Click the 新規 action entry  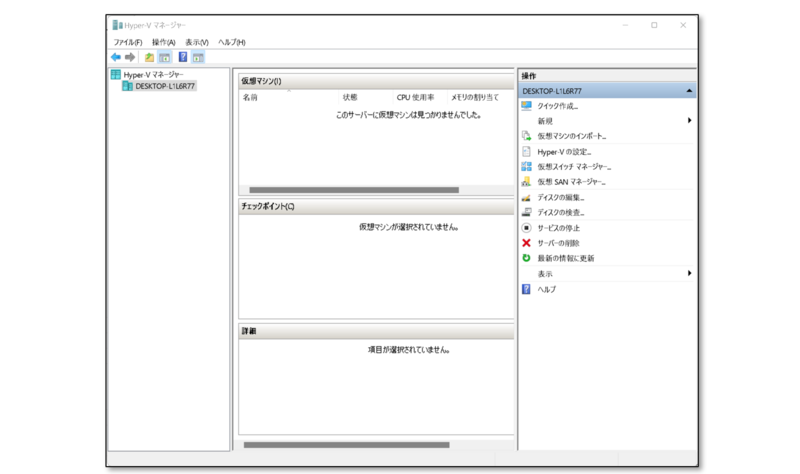tap(545, 121)
